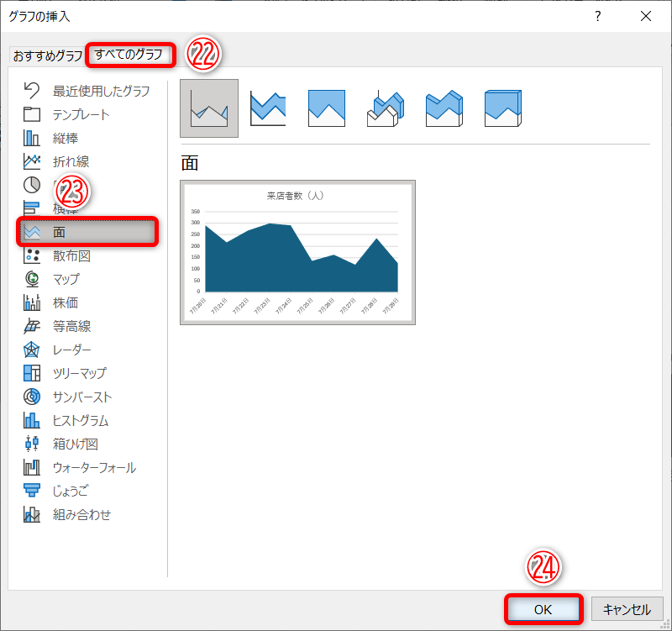Select the basic Area chart subtype icon
The width and height of the screenshot is (672, 631).
209,108
